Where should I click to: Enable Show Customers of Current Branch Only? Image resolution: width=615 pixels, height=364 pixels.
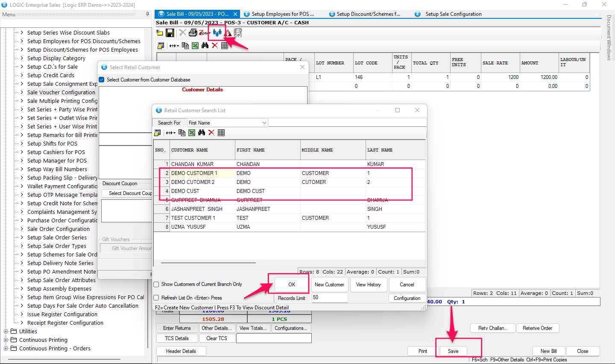(156, 284)
